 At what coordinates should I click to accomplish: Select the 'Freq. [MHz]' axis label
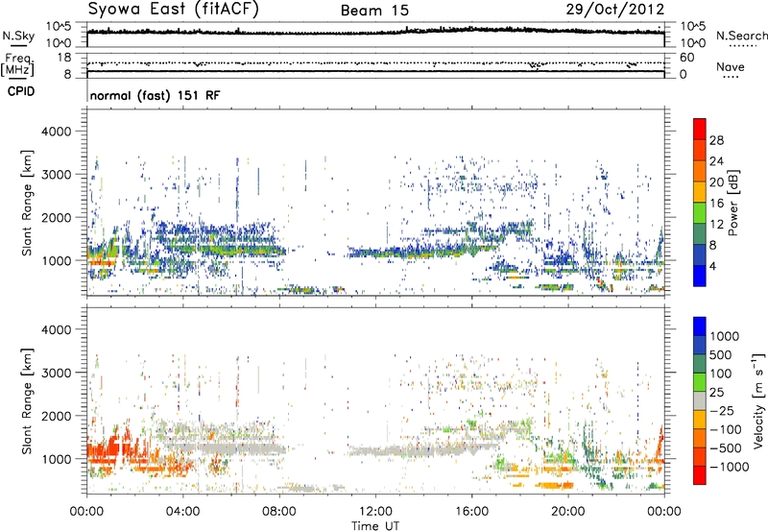click(x=18, y=65)
